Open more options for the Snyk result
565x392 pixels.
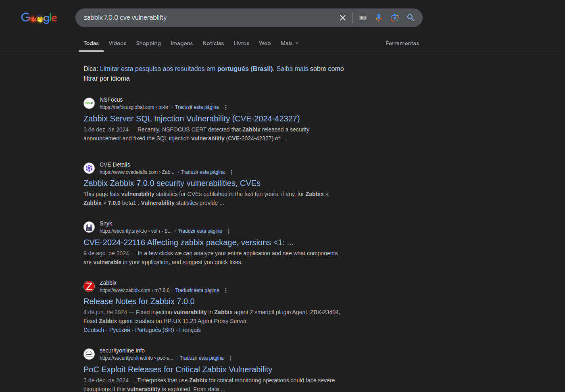pyautogui.click(x=229, y=231)
